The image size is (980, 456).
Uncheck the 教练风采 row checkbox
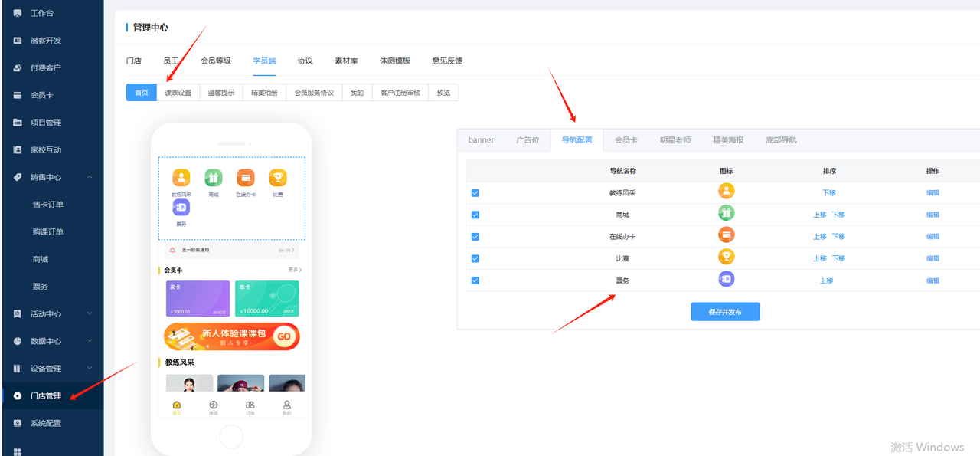point(475,193)
